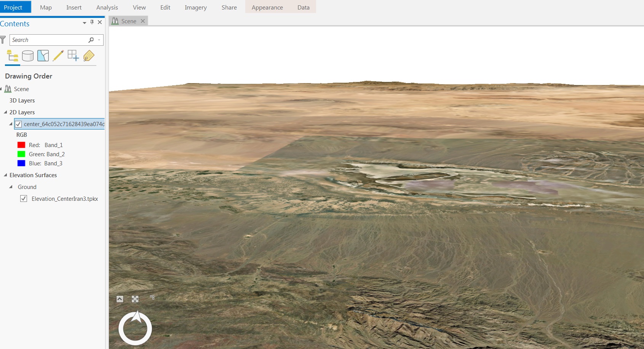Switch Contents to List By Selection view
This screenshot has width=644, height=349.
click(43, 56)
